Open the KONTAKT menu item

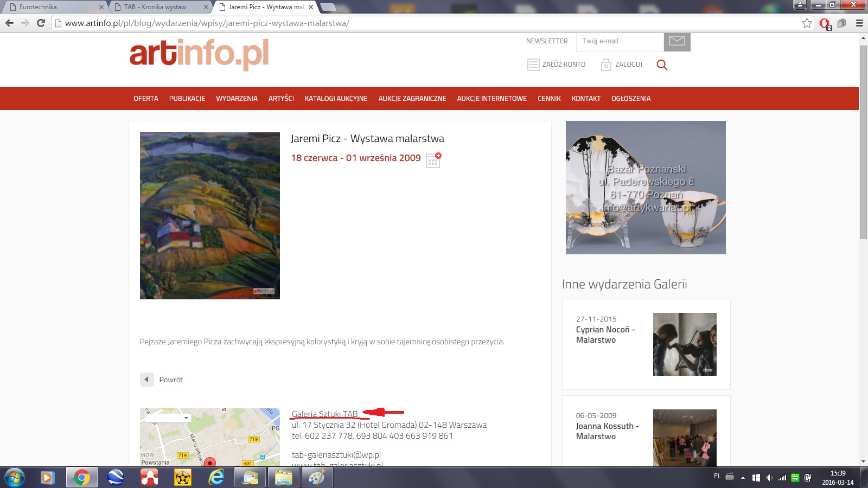[x=586, y=99]
